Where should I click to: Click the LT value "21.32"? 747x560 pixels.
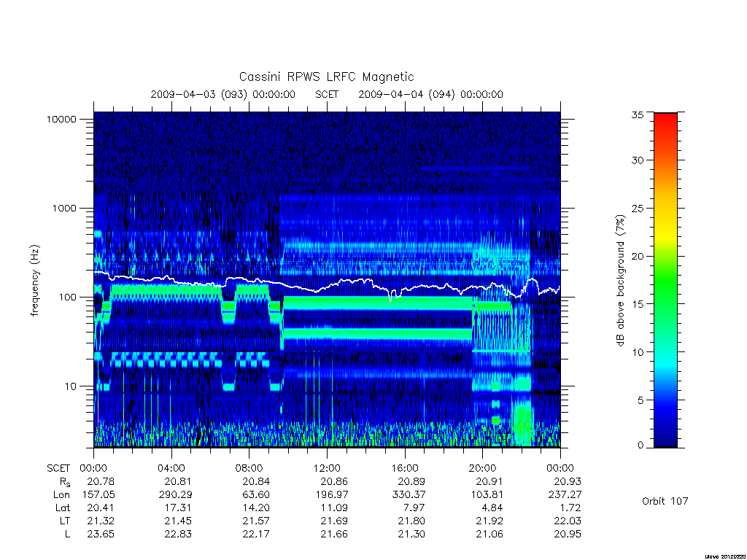(x=101, y=521)
